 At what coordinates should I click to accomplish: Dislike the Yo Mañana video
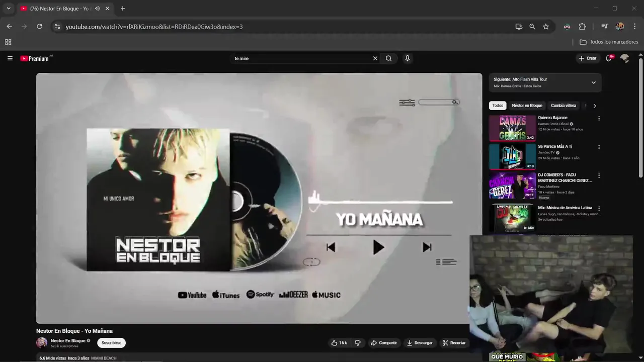[358, 343]
